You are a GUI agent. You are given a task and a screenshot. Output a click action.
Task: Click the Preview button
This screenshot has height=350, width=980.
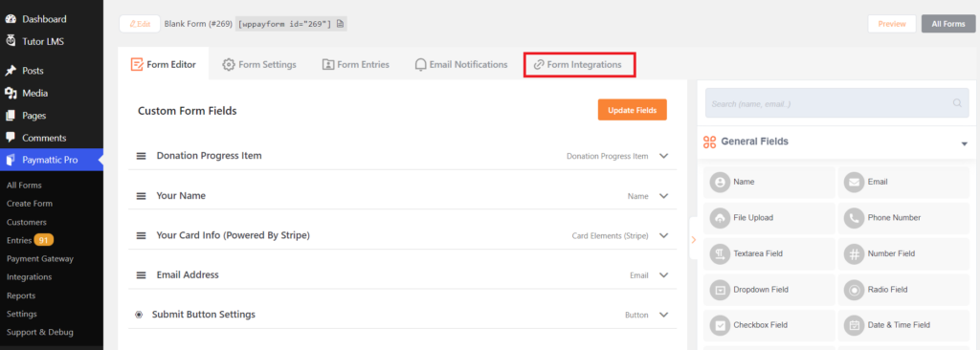tap(892, 24)
